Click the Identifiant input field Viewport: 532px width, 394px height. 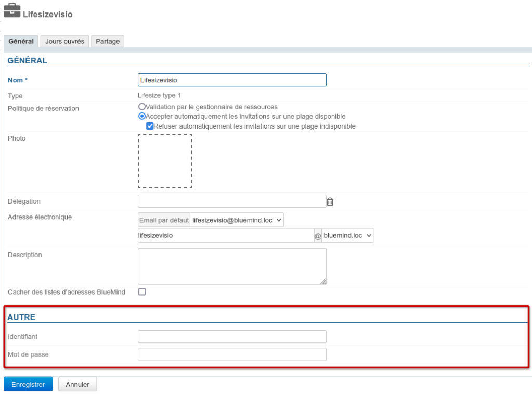pos(232,337)
